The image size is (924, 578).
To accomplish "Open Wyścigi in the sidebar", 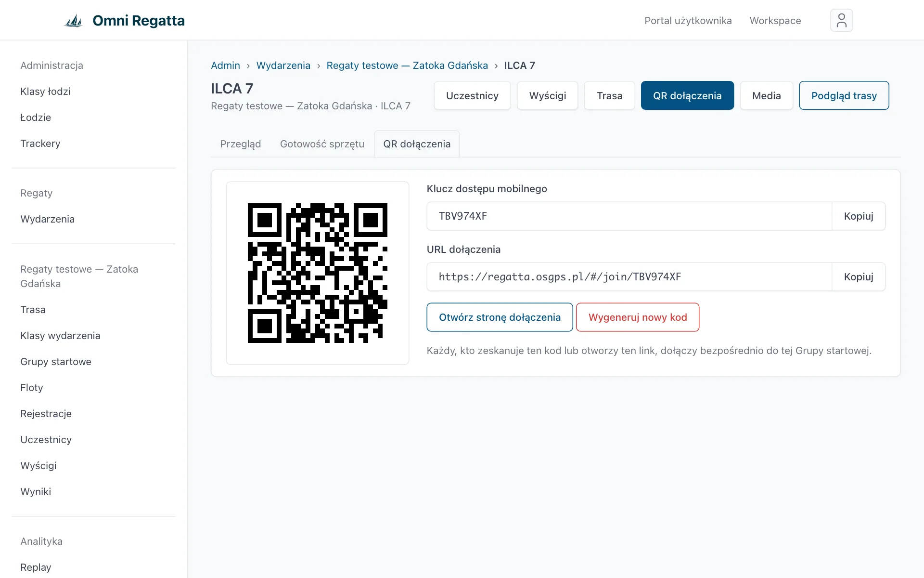I will point(38,466).
